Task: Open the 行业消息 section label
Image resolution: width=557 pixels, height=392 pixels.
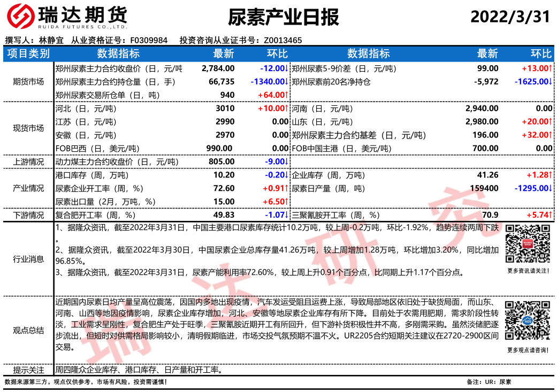Action: coord(28,259)
